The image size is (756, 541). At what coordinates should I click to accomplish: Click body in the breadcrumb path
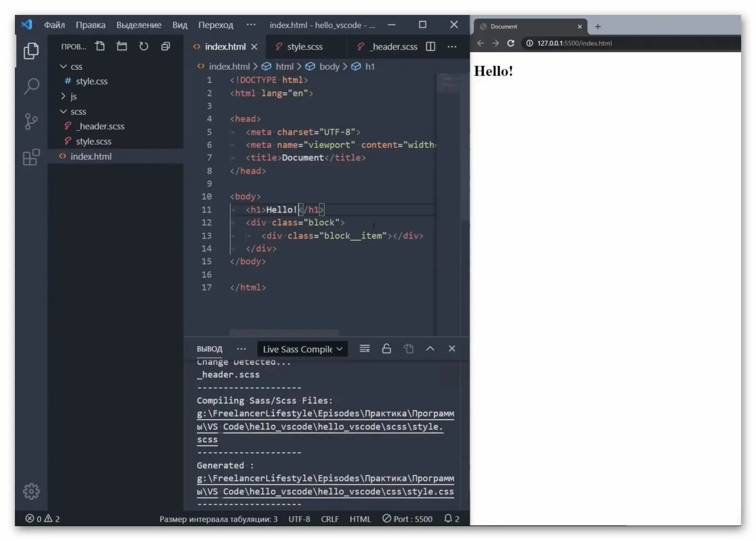coord(329,67)
